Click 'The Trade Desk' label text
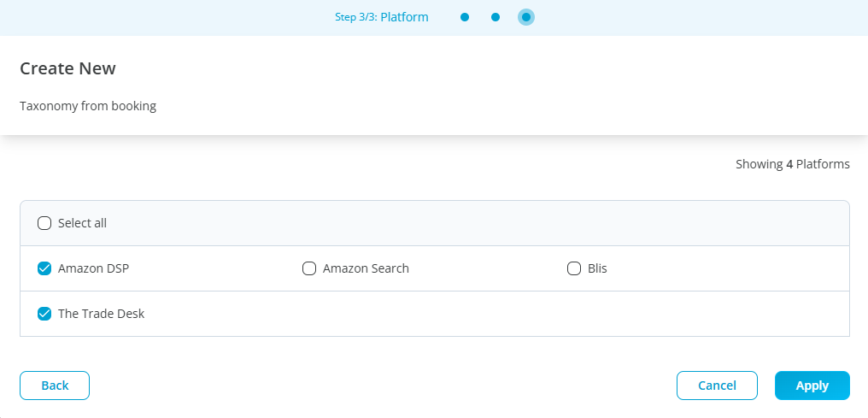Image resolution: width=868 pixels, height=418 pixels. (x=101, y=314)
